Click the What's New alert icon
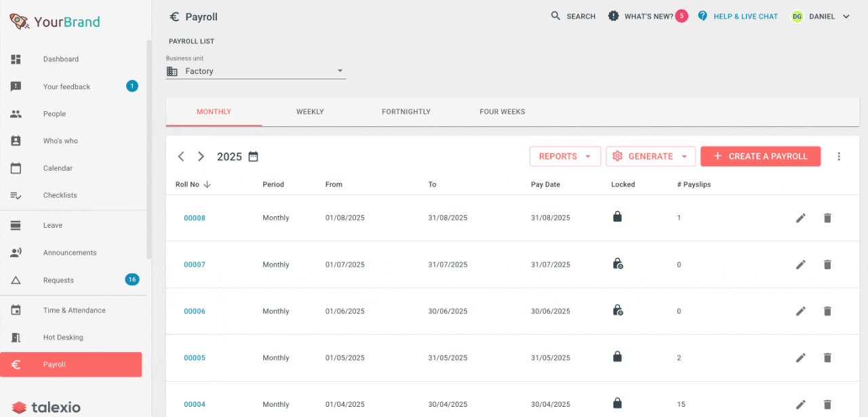The height and width of the screenshot is (417, 868). coord(614,16)
